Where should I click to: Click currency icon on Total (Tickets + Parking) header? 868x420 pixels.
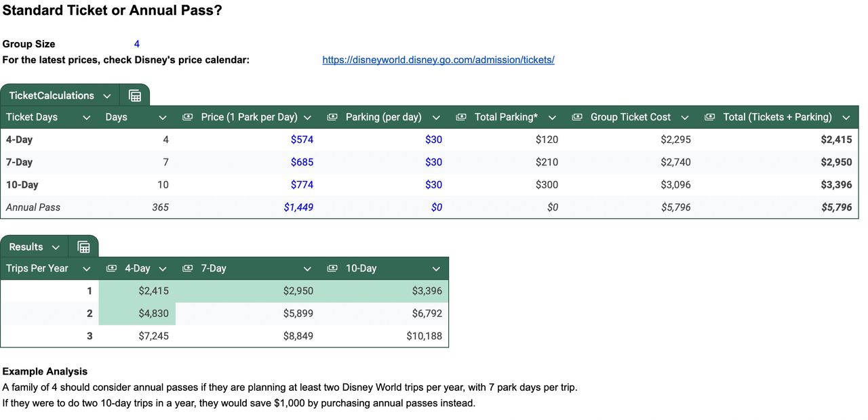[x=710, y=117]
